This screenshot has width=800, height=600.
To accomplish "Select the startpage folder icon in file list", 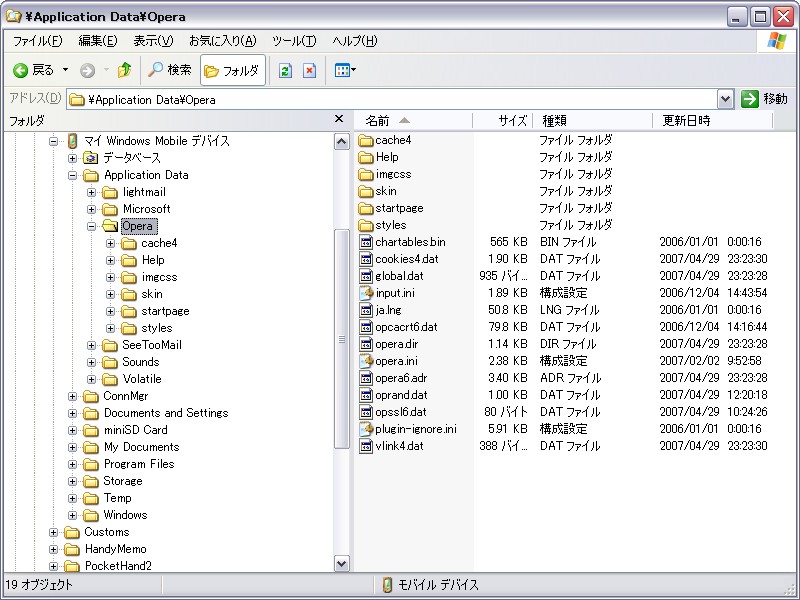I will (366, 208).
